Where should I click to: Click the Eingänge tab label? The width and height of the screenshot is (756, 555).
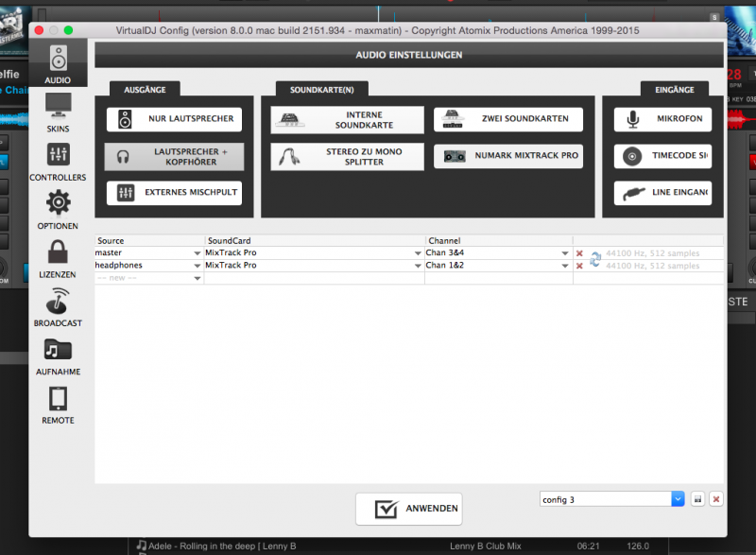(675, 90)
